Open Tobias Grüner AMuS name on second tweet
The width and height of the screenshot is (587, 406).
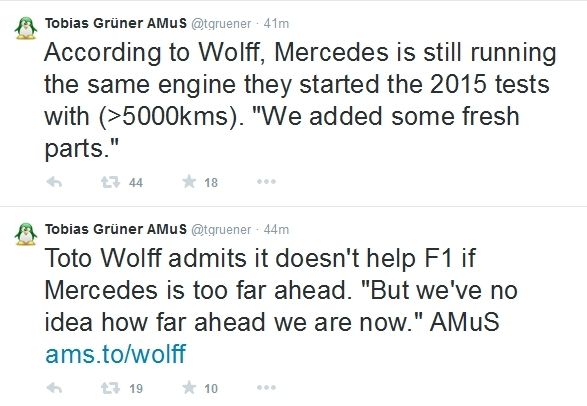tap(116, 229)
